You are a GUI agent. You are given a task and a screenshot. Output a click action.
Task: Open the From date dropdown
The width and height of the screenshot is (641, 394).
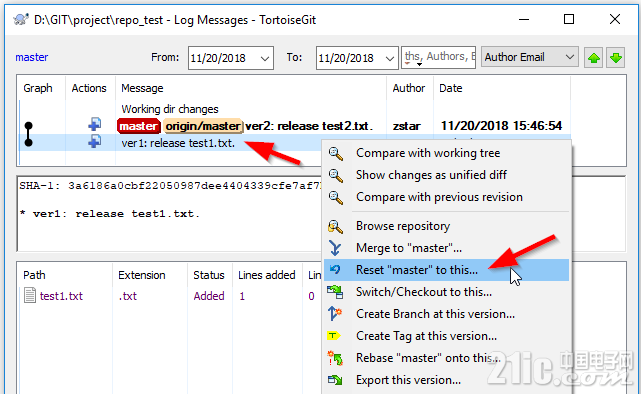[264, 58]
